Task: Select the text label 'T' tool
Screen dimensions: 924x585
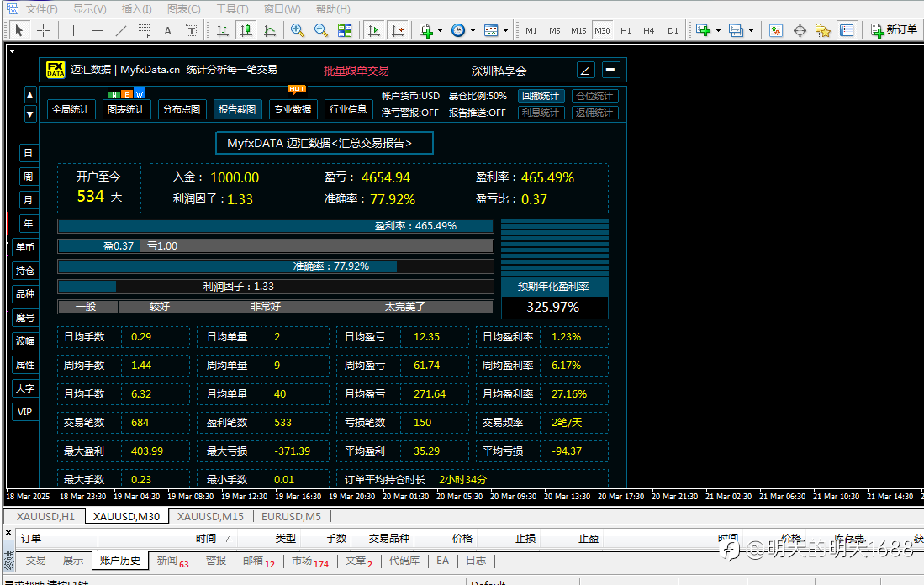Action: click(x=191, y=30)
